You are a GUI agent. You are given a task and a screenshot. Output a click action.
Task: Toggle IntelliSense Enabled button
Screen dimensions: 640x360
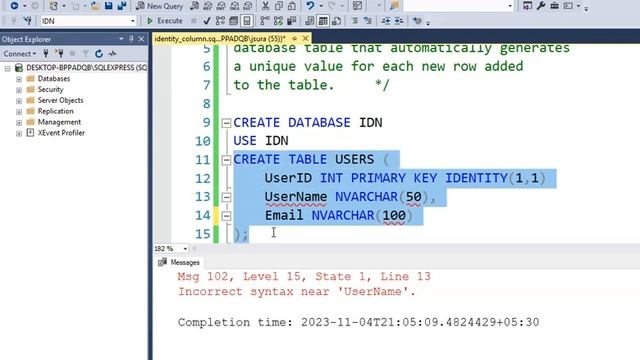click(247, 20)
